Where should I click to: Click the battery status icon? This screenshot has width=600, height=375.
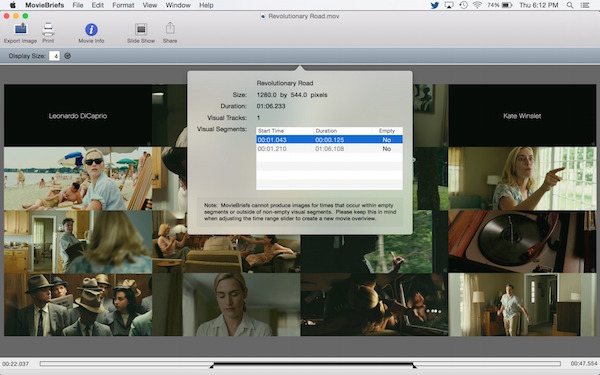507,5
